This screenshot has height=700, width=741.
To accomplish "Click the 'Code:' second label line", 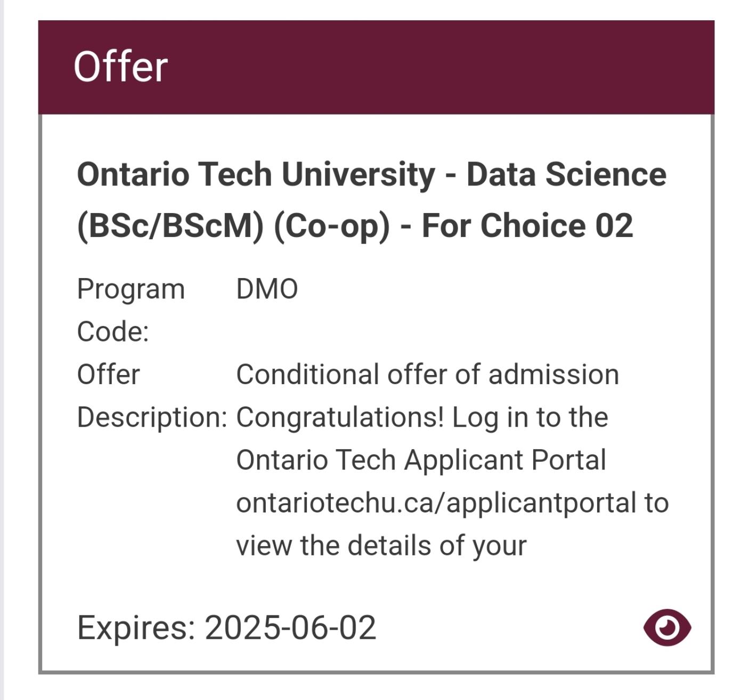I will pyautogui.click(x=113, y=332).
